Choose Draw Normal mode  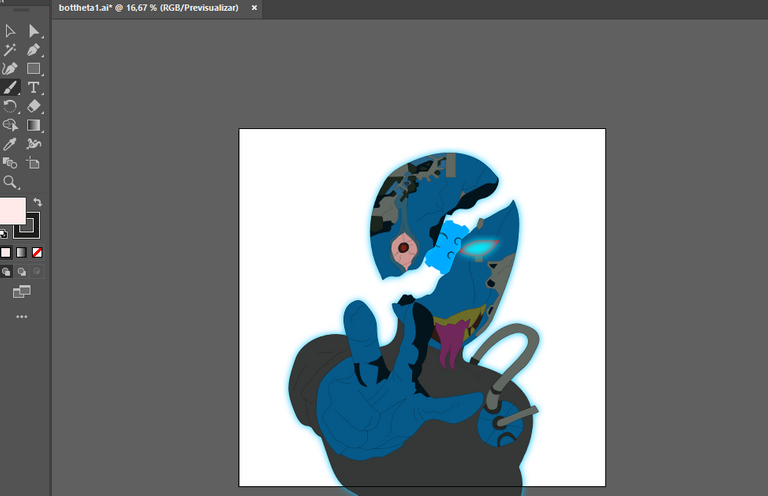click(x=6, y=272)
